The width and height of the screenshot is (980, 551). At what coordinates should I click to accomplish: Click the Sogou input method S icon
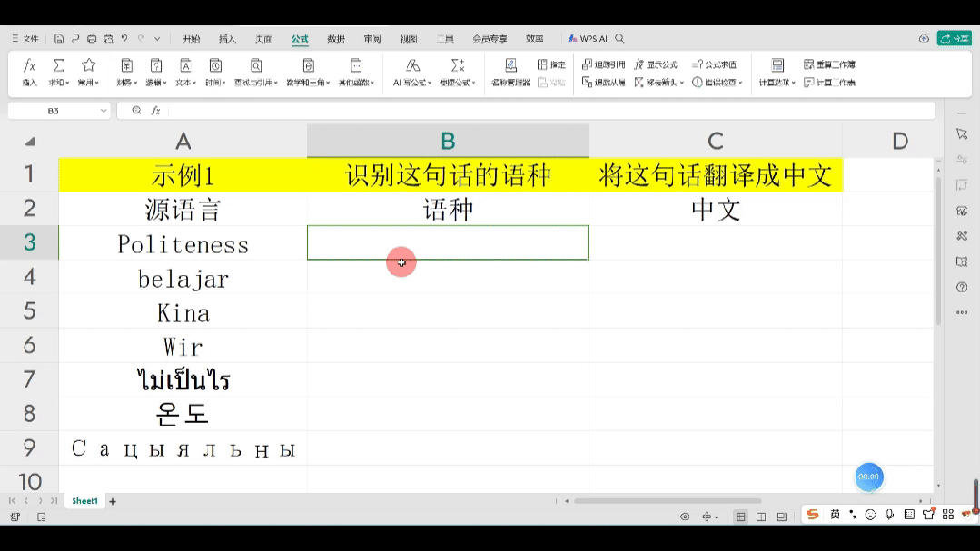coord(813,514)
